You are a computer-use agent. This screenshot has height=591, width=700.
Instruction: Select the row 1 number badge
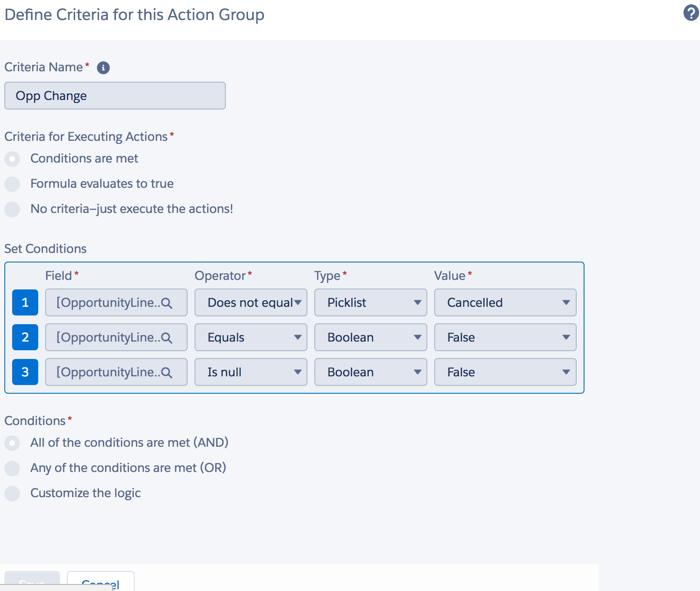point(25,302)
